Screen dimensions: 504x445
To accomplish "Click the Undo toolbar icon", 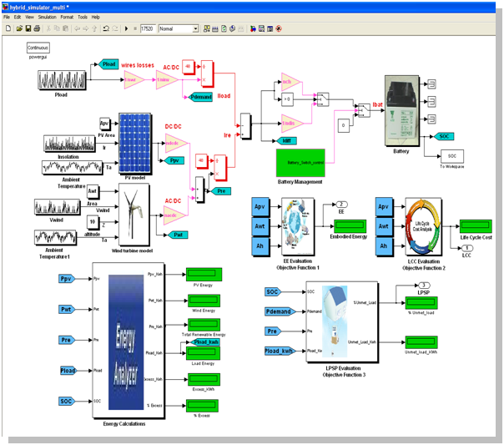I will (x=106, y=28).
